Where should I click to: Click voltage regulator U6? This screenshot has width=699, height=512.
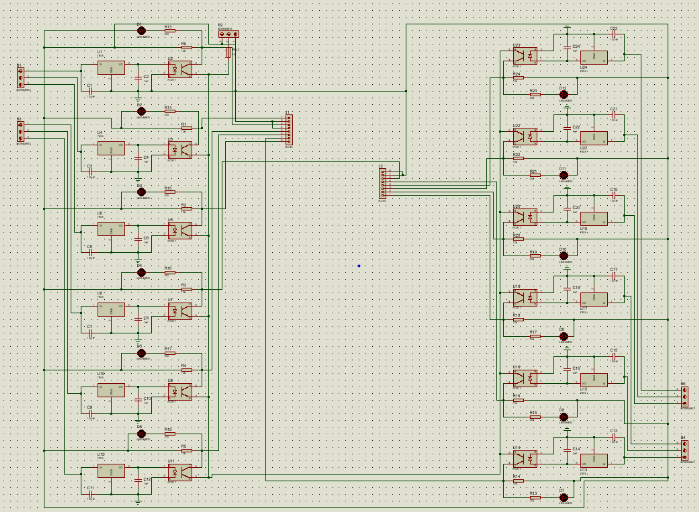111,229
